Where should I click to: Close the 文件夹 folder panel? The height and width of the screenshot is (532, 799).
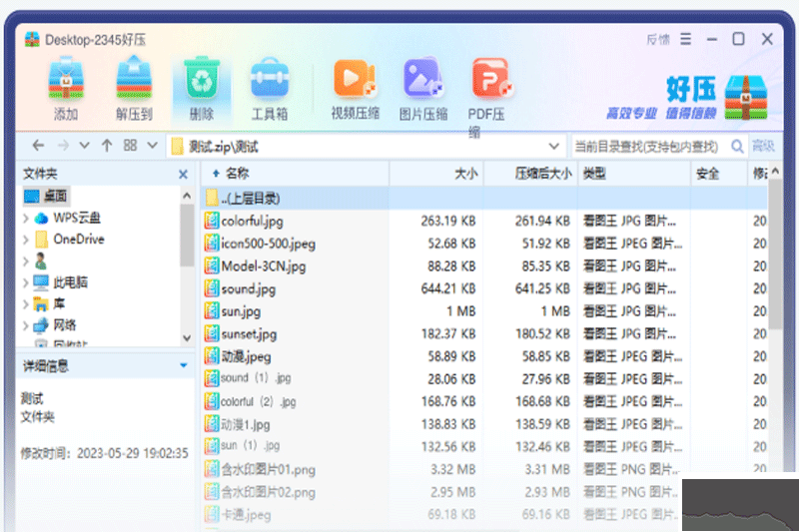(183, 174)
